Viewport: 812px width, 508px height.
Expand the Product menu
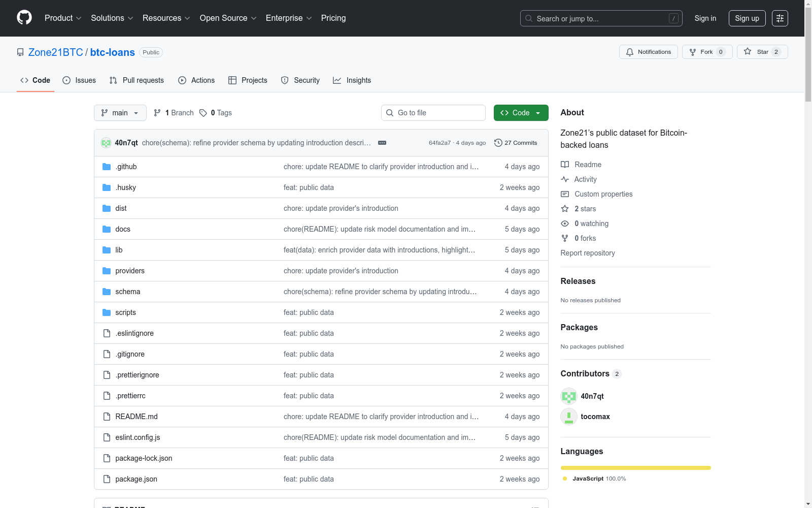click(63, 18)
